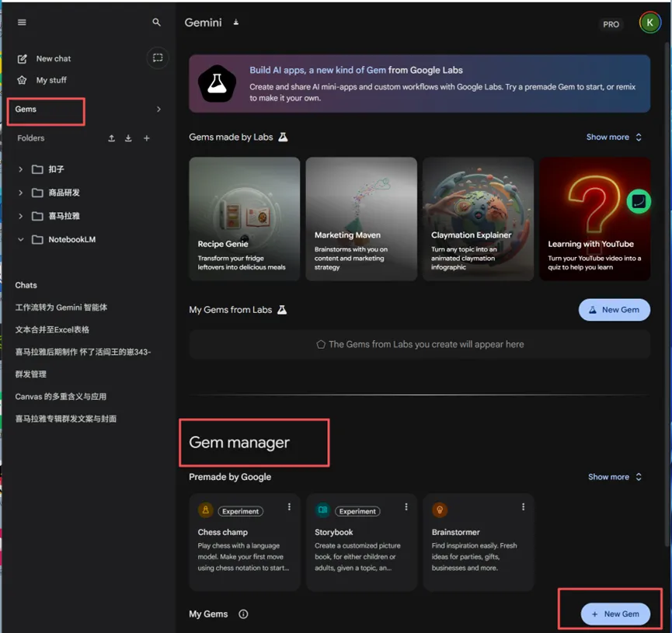Click the My stuff icon
This screenshot has height=633, width=672.
pyautogui.click(x=22, y=80)
